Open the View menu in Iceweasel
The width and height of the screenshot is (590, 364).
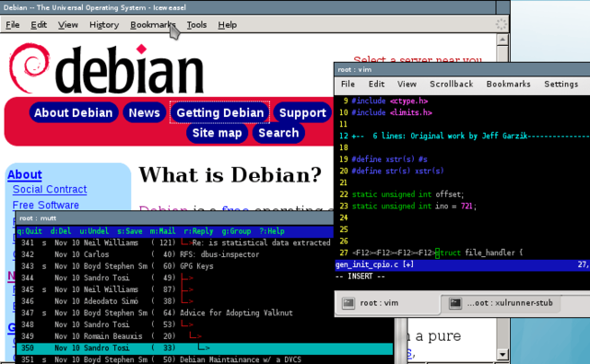(x=67, y=25)
